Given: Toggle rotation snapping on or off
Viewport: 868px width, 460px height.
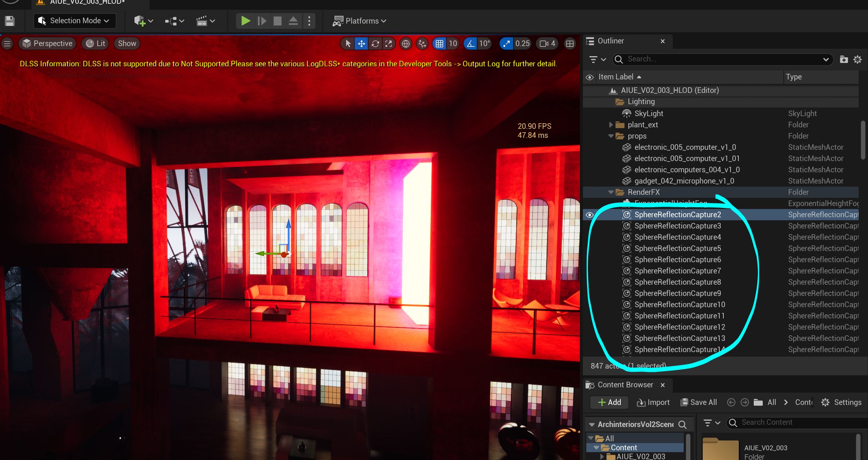Looking at the screenshot, I should click(x=470, y=43).
